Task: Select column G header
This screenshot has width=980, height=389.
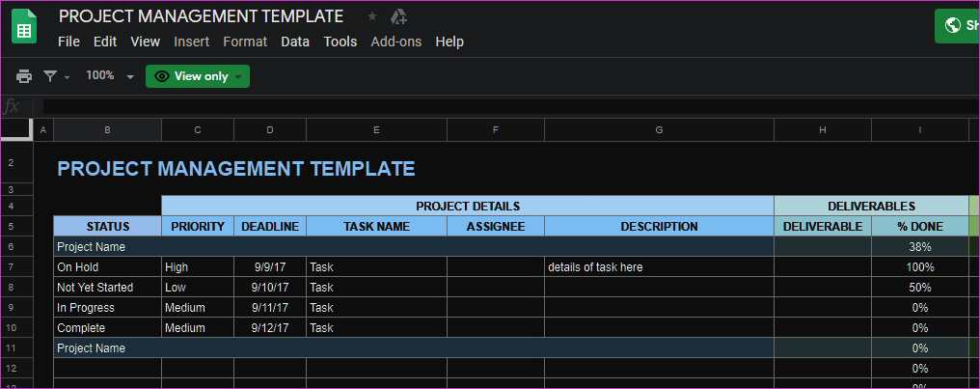Action: click(x=660, y=130)
